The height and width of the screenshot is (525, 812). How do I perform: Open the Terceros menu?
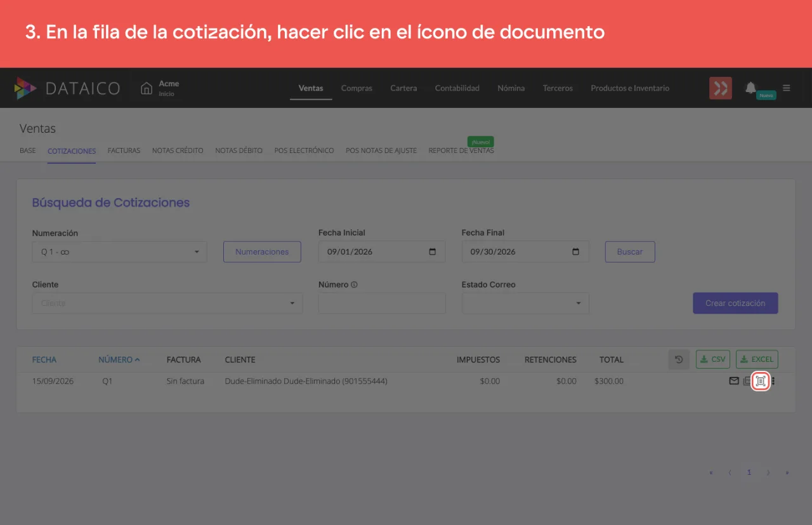pos(558,88)
